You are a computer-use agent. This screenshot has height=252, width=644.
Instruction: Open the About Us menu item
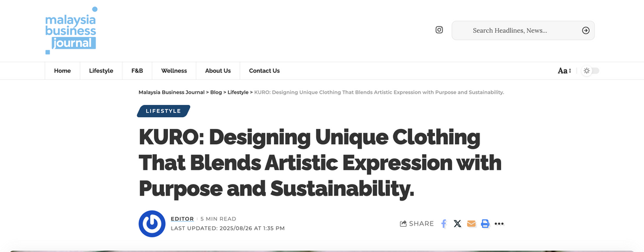tap(218, 71)
